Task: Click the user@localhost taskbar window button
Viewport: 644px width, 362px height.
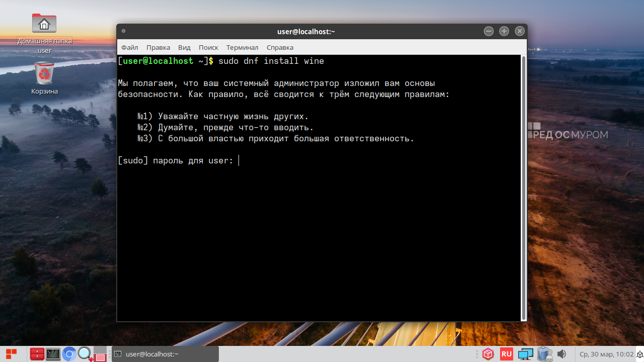Action: tap(165, 354)
